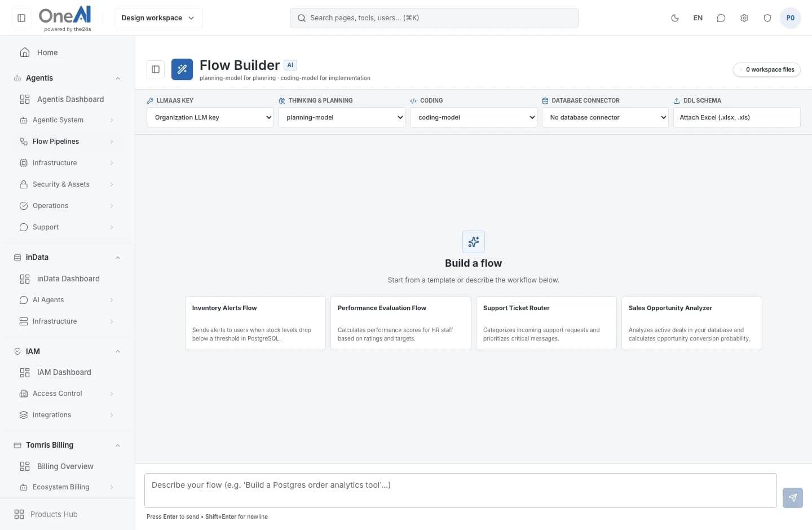Send the flow description with arrow button
Image resolution: width=812 pixels, height=530 pixels.
tap(793, 498)
